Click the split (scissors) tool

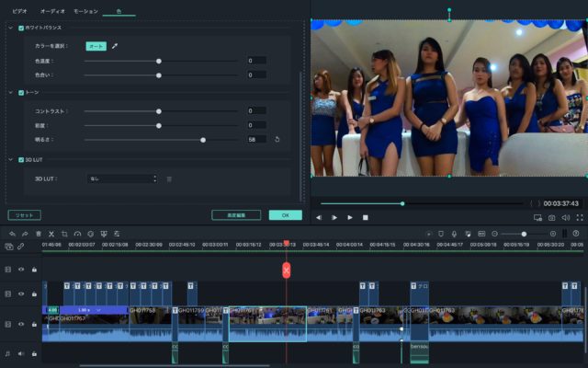51,234
